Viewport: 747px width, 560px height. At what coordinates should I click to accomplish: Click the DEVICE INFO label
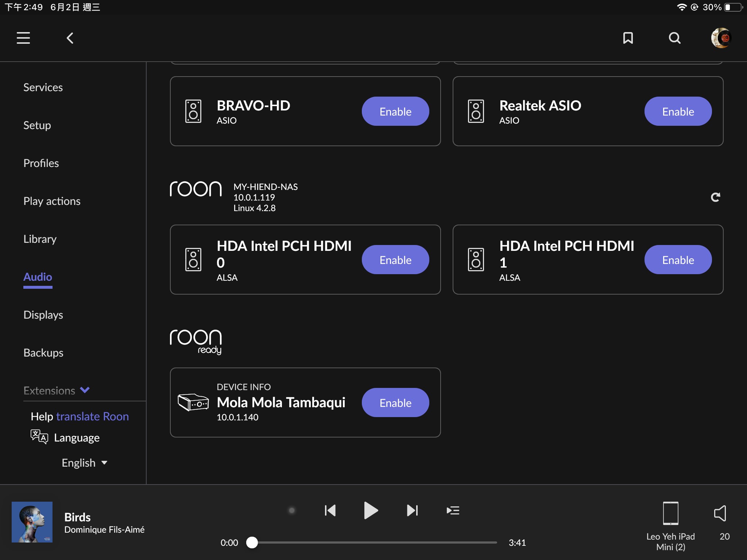click(x=244, y=387)
